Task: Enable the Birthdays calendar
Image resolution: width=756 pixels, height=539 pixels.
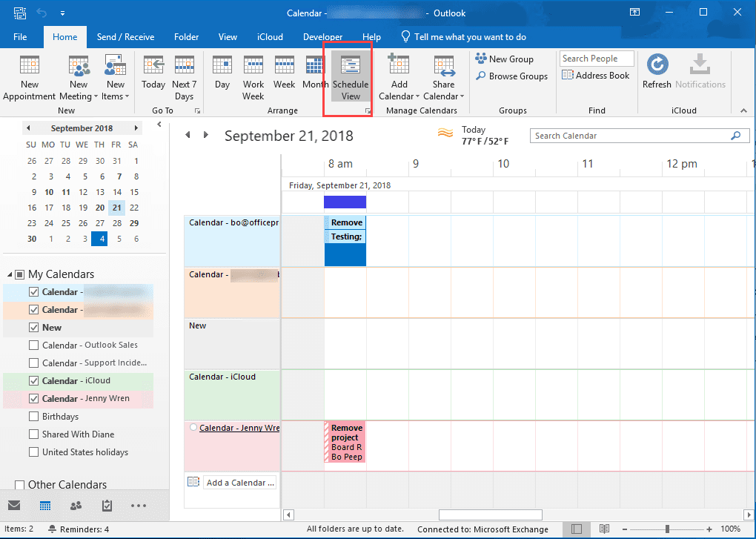Action: pos(34,416)
